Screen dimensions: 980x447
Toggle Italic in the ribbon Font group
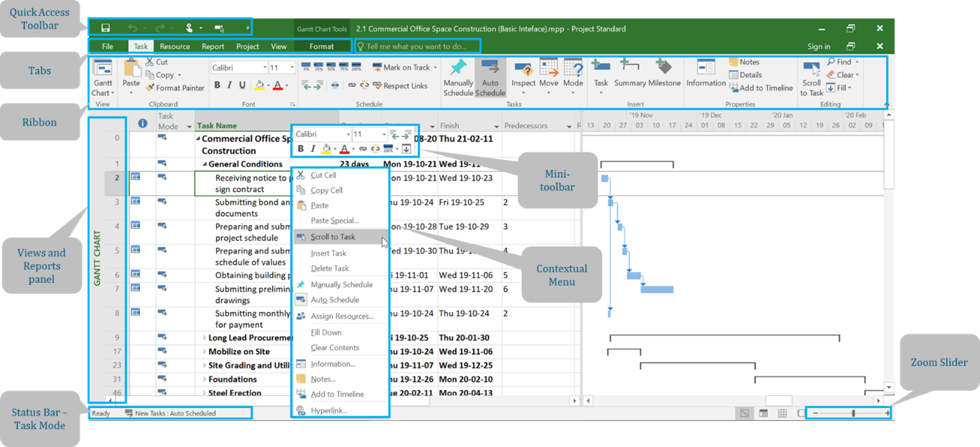[229, 85]
